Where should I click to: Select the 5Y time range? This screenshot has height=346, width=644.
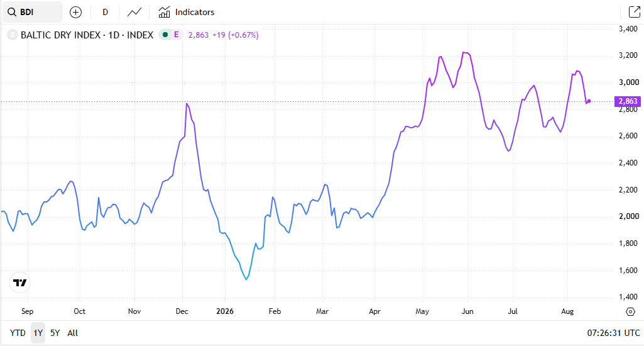[55, 333]
